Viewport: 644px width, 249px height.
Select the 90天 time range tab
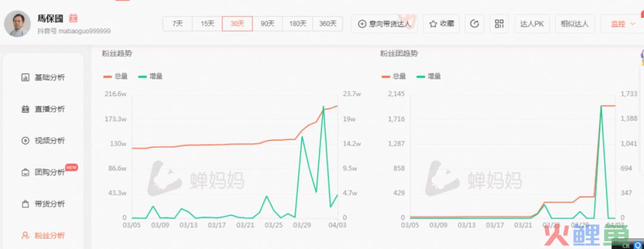pos(267,24)
